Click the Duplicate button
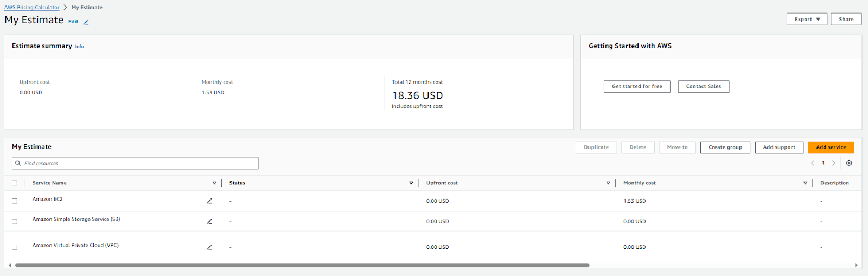This screenshot has width=868, height=276. (x=596, y=147)
